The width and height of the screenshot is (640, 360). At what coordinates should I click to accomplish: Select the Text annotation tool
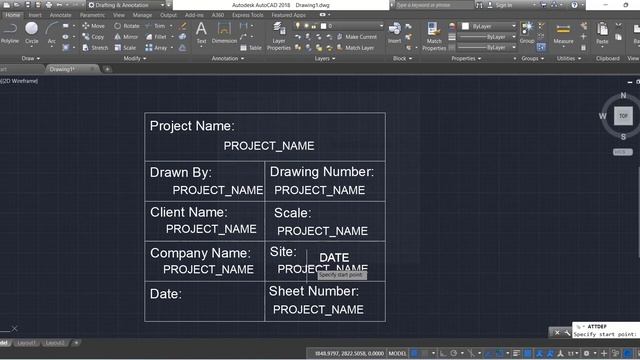pyautogui.click(x=201, y=33)
